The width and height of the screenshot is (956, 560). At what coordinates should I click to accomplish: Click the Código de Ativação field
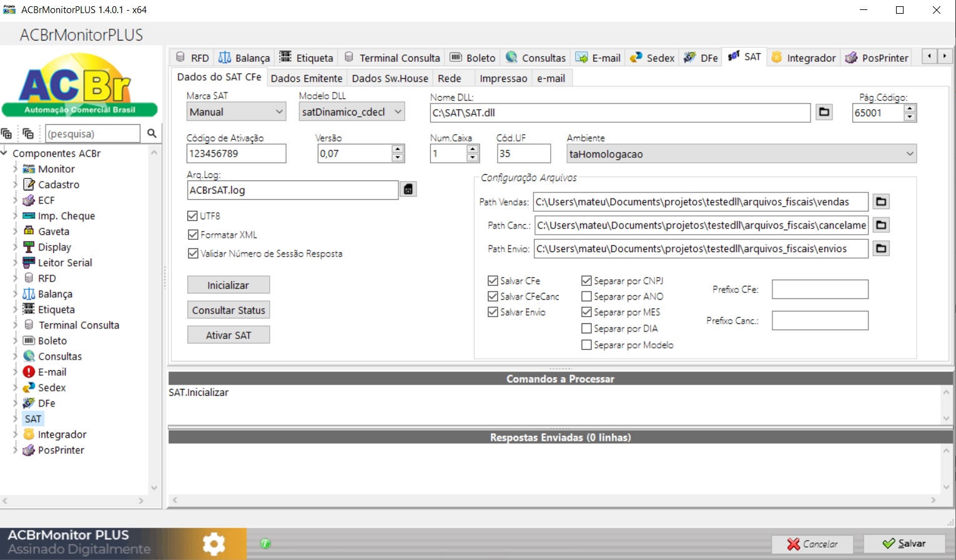coord(236,154)
